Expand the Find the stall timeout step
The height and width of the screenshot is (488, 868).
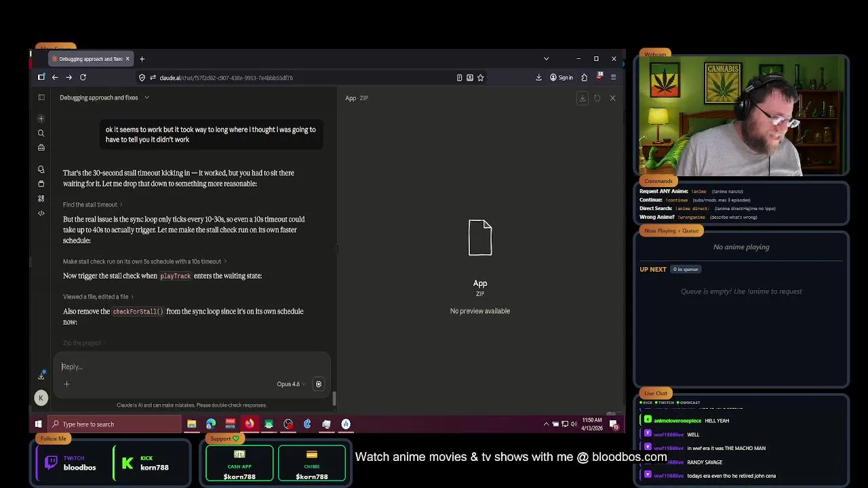pyautogui.click(x=93, y=205)
